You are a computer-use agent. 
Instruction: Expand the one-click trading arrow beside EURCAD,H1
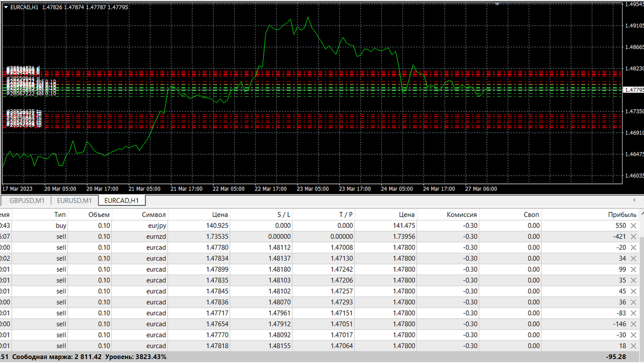pyautogui.click(x=6, y=7)
